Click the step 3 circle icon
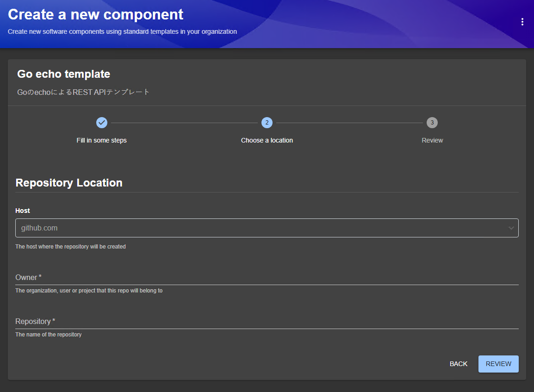 (432, 123)
